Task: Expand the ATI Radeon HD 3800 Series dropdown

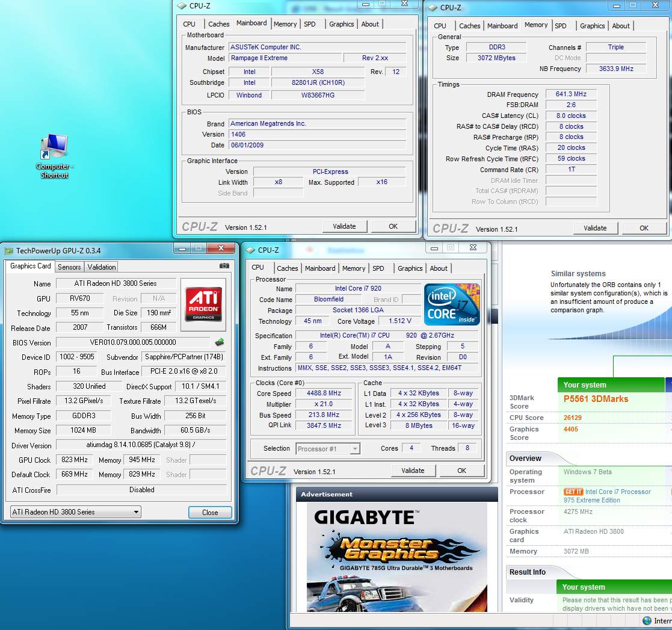Action: tap(75, 511)
